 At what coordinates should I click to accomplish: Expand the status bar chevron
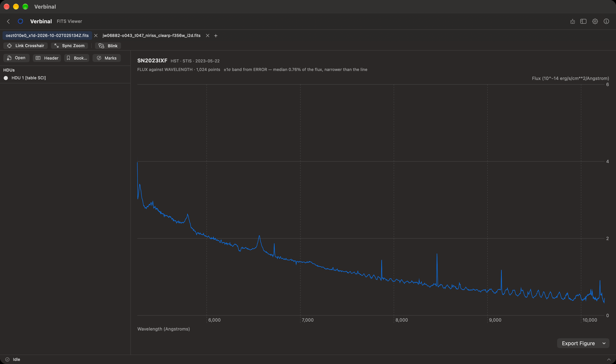609,359
